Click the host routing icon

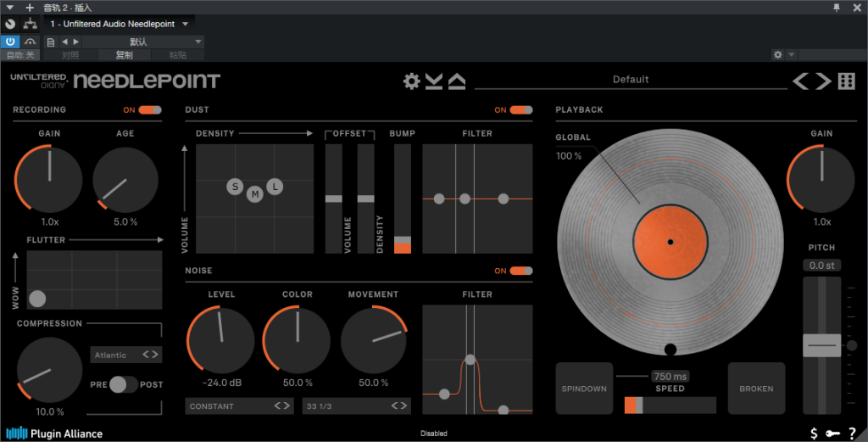(x=30, y=24)
